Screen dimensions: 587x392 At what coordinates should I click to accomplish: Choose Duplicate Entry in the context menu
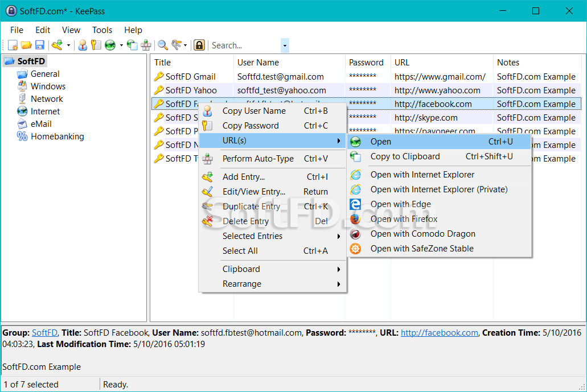(x=272, y=207)
